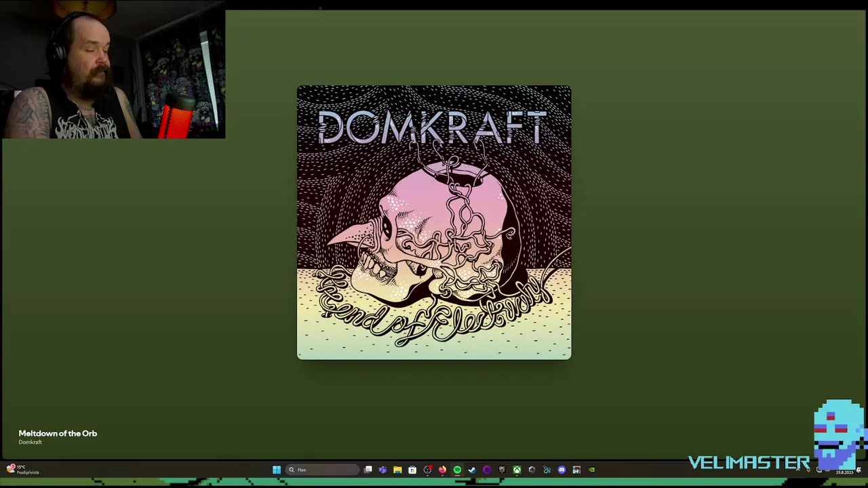Click the Domkraft album cover artwork
This screenshot has width=868, height=488.
(x=434, y=222)
